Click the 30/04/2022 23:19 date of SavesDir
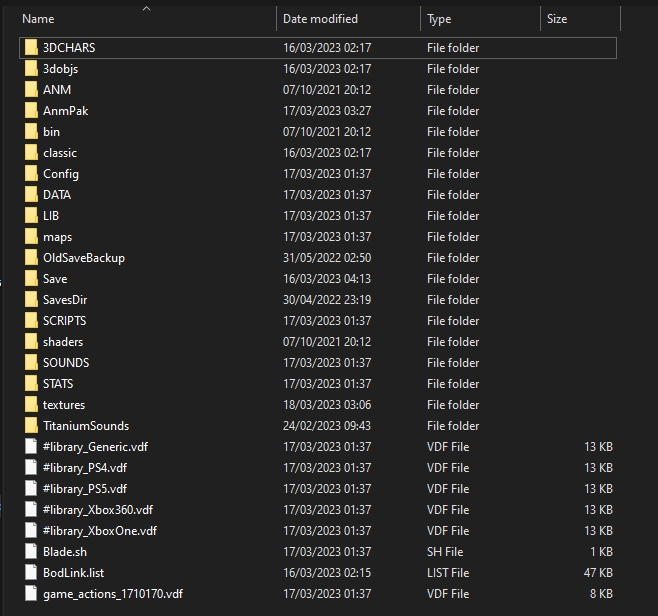 click(x=327, y=300)
